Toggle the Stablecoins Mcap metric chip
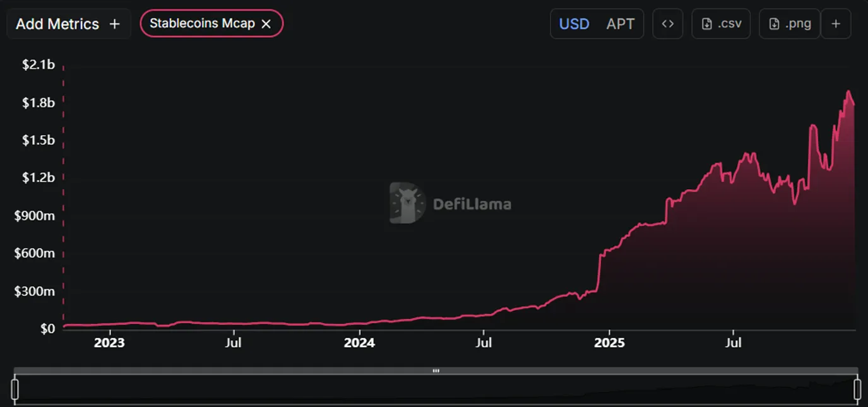This screenshot has height=407, width=868. pos(202,24)
